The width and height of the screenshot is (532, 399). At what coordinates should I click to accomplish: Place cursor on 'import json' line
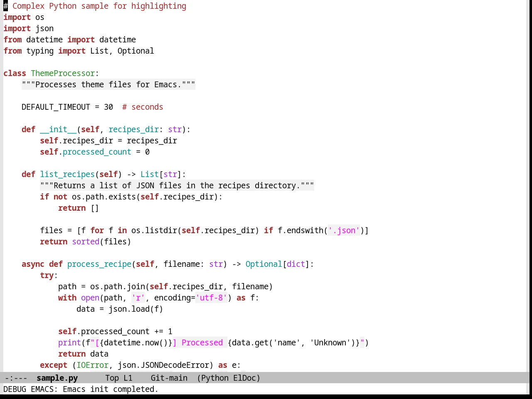click(x=28, y=28)
